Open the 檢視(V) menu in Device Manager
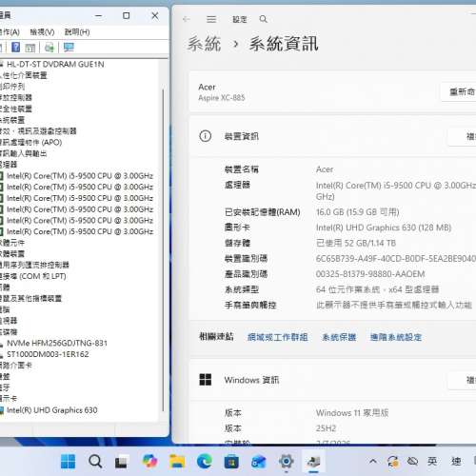Viewport: 476px width, 476px height. 42,32
